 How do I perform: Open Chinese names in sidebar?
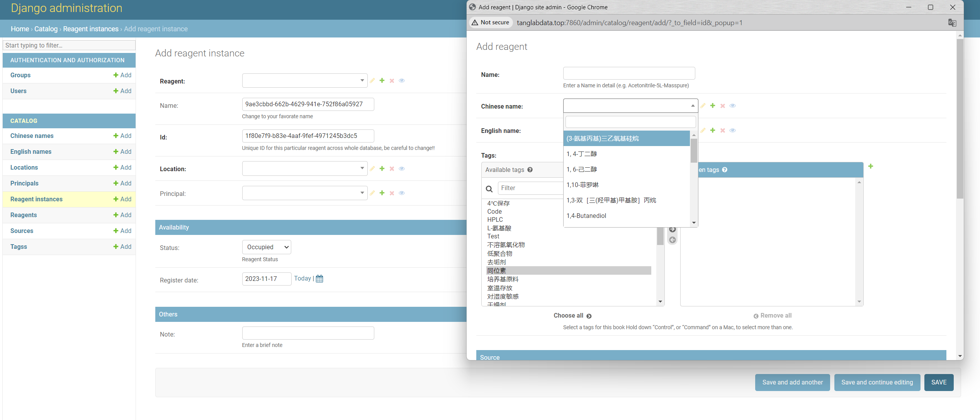click(x=32, y=136)
